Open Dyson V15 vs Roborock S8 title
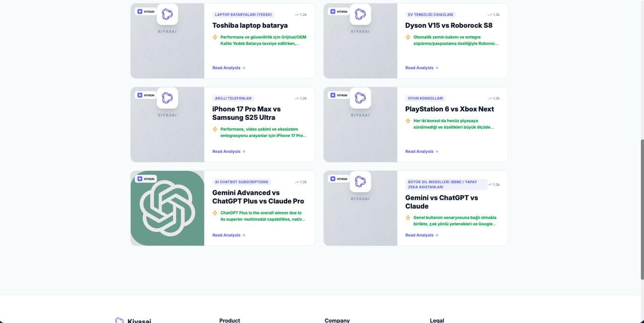 click(449, 25)
